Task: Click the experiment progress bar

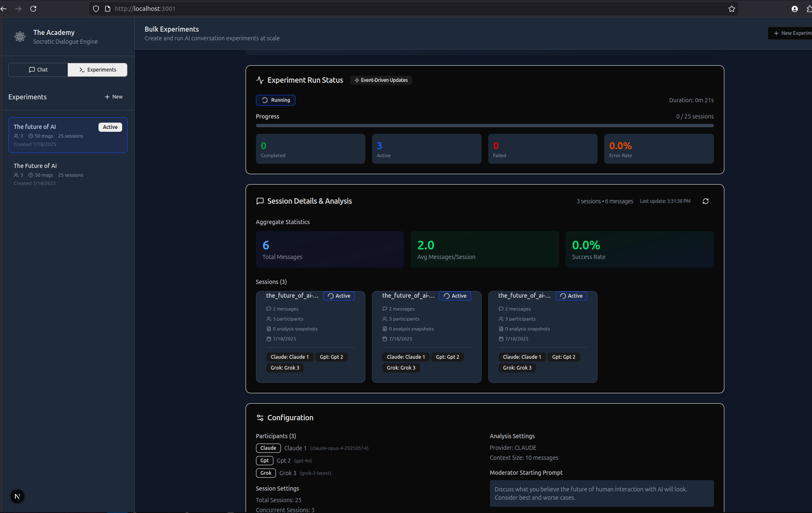Action: point(485,126)
